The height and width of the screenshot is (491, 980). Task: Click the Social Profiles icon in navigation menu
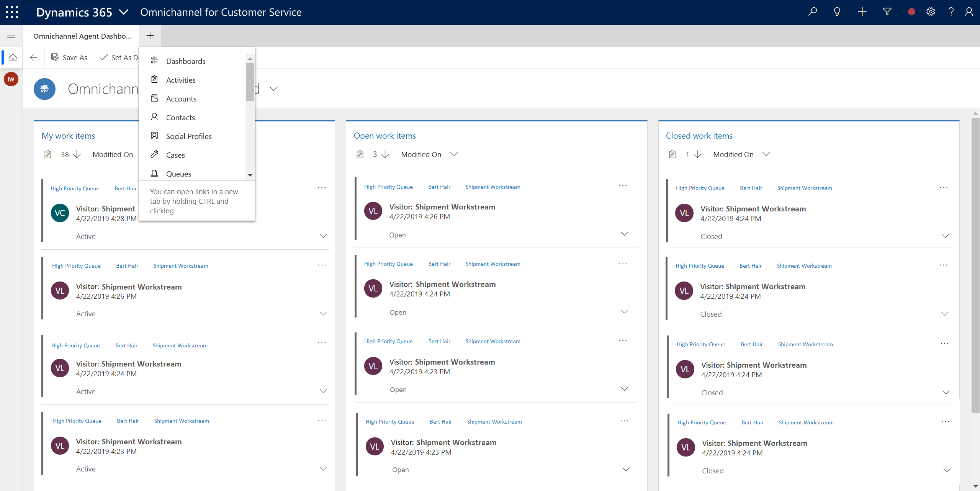(155, 135)
